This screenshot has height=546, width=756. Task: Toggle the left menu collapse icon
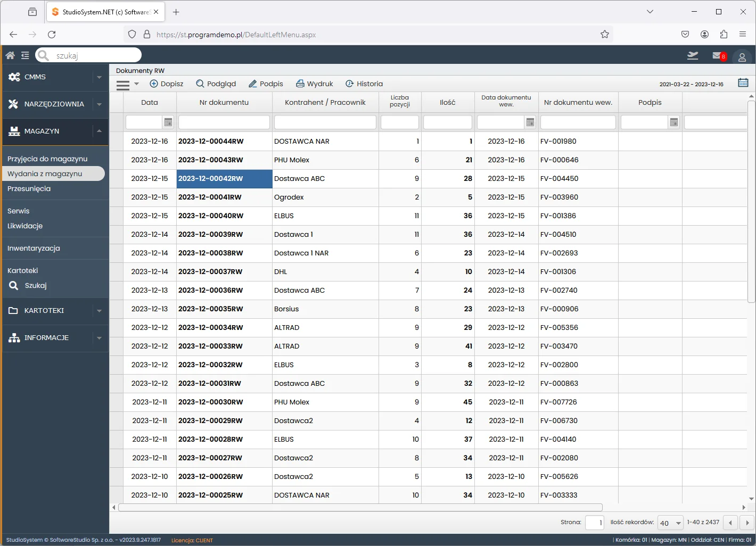click(25, 55)
